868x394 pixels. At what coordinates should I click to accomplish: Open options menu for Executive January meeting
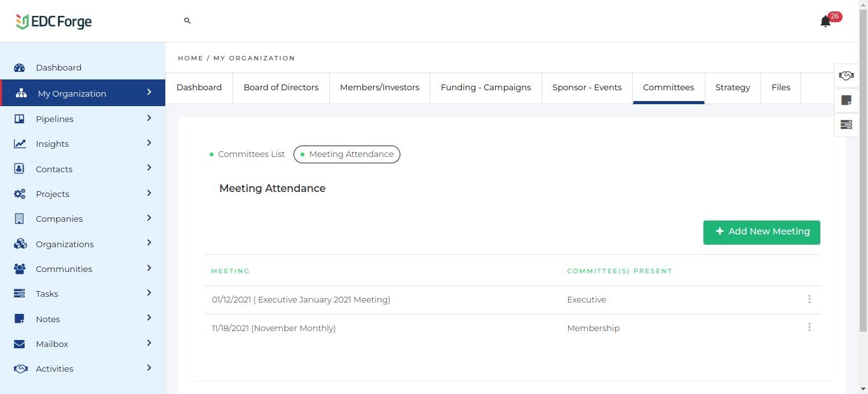(809, 299)
